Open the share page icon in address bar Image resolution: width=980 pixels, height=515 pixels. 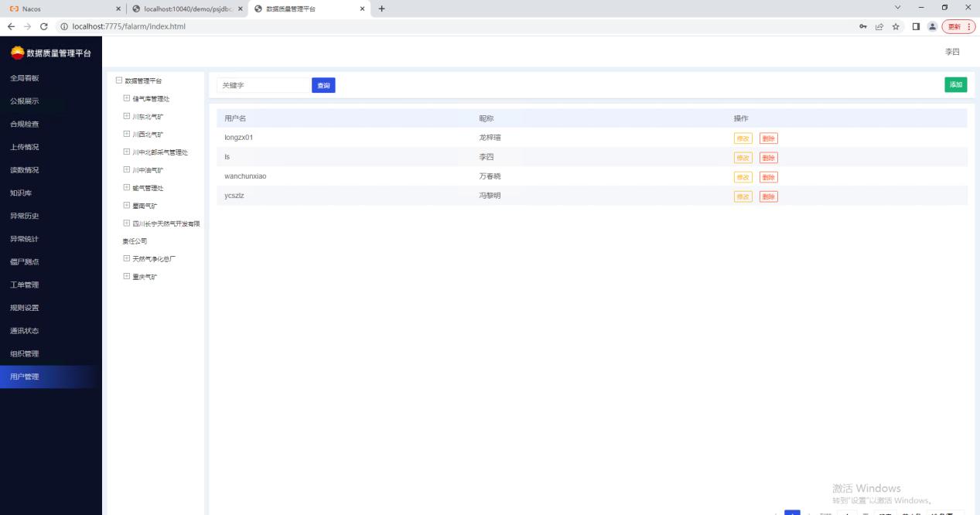879,26
